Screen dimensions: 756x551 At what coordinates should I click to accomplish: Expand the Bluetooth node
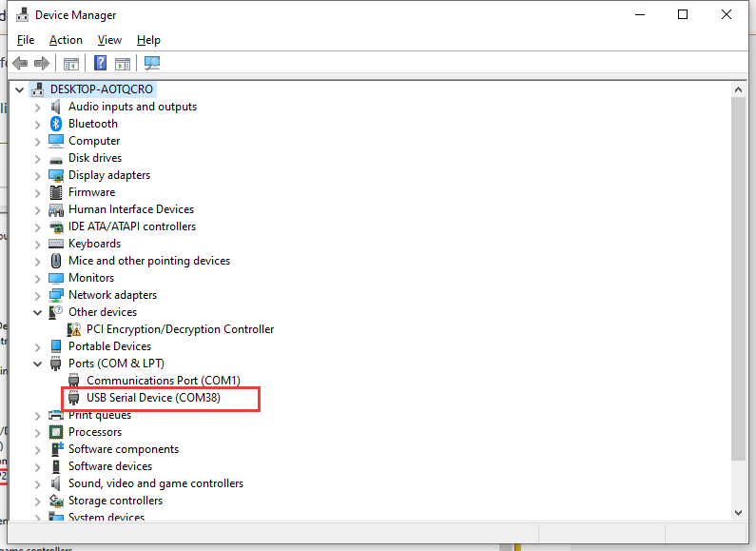tap(37, 125)
